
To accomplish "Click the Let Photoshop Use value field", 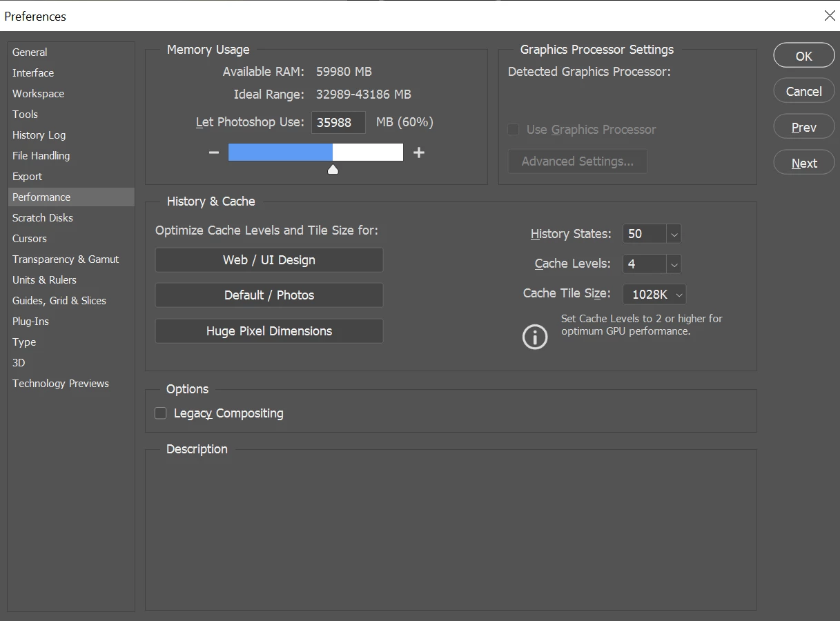I will coord(338,123).
